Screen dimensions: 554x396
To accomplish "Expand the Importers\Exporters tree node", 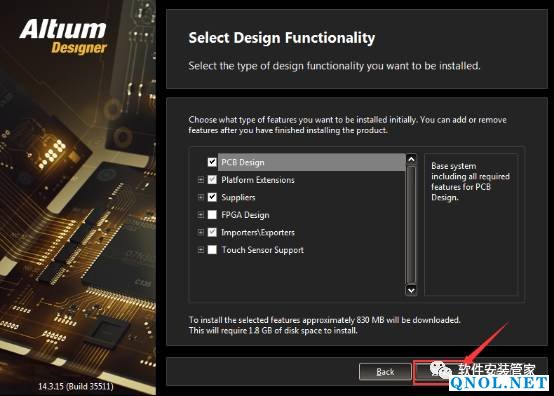I will point(201,232).
